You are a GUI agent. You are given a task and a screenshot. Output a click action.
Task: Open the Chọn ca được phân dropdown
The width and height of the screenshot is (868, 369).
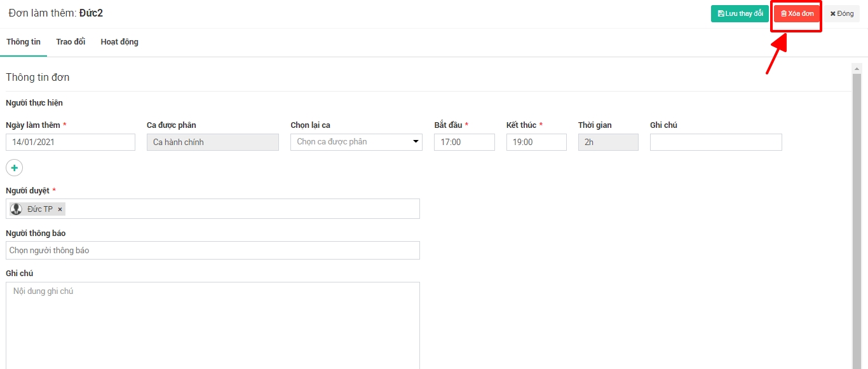point(356,142)
